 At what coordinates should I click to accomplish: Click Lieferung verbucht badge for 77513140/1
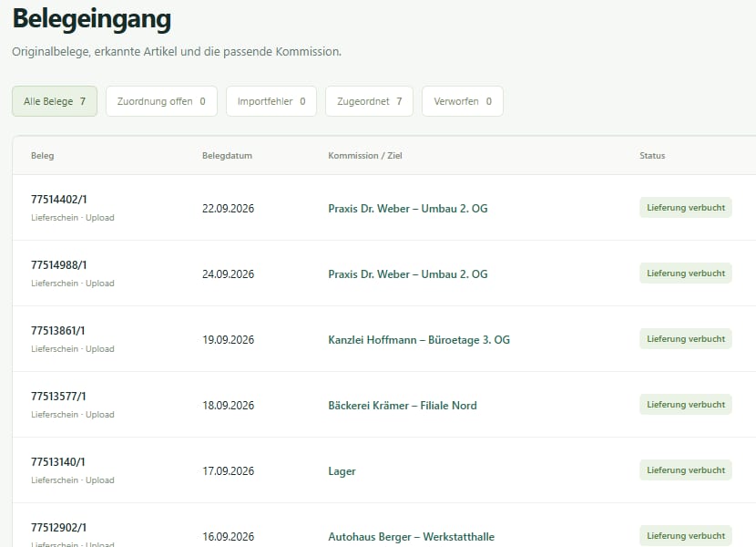(686, 470)
